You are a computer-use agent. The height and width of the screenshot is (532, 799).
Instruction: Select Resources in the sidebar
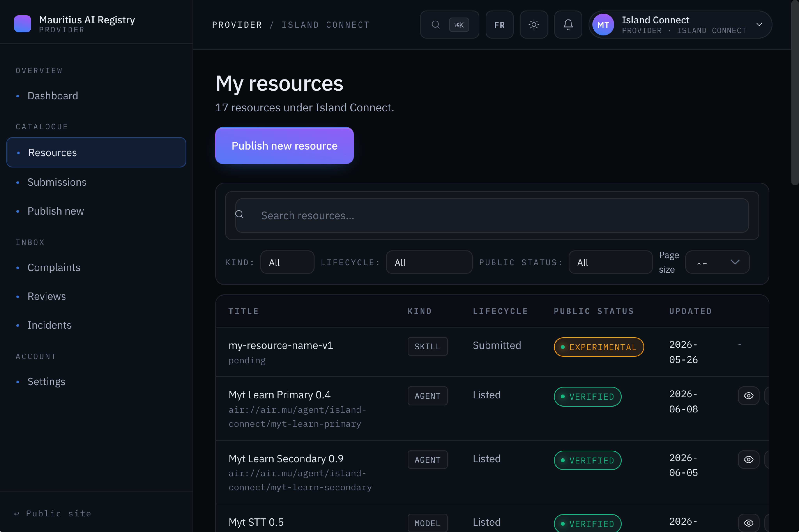pyautogui.click(x=96, y=152)
